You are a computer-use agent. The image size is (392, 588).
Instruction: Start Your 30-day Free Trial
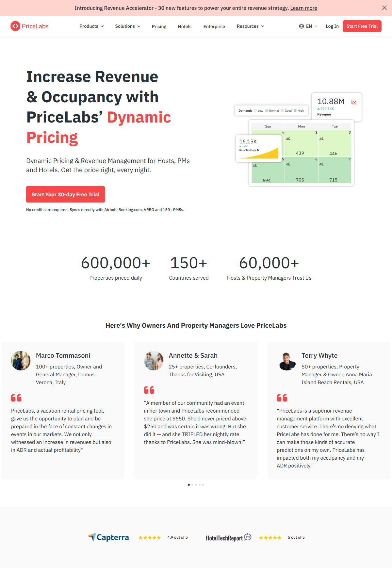65,194
